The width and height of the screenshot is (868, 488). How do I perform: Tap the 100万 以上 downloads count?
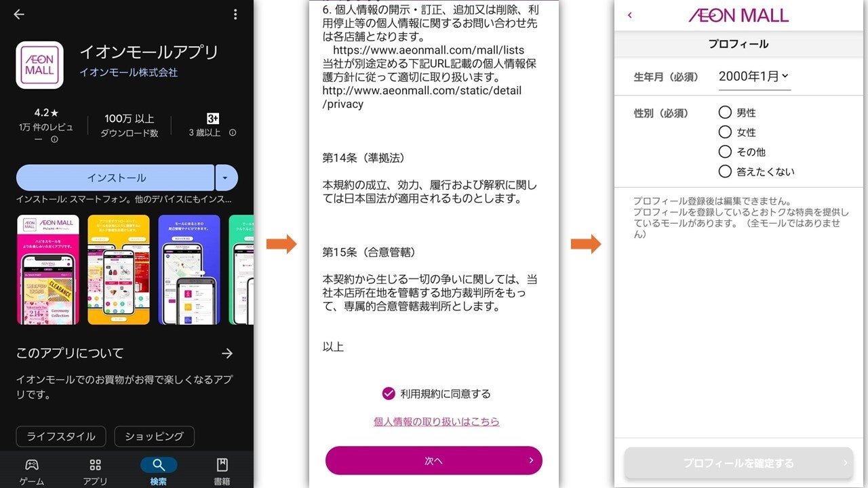130,119
